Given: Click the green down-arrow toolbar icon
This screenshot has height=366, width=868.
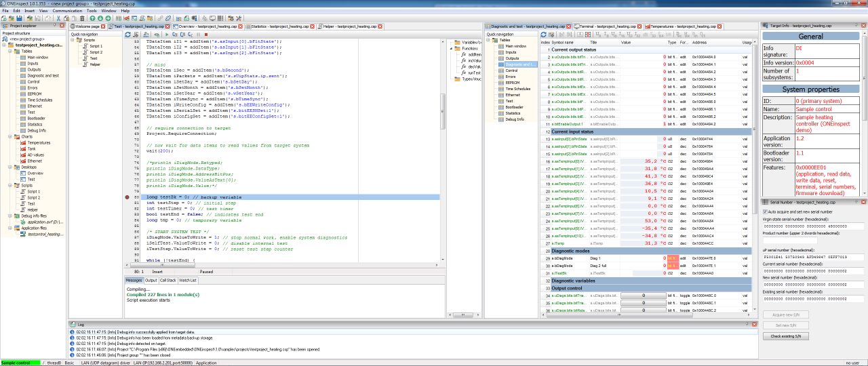Looking at the screenshot, I should [100, 18].
